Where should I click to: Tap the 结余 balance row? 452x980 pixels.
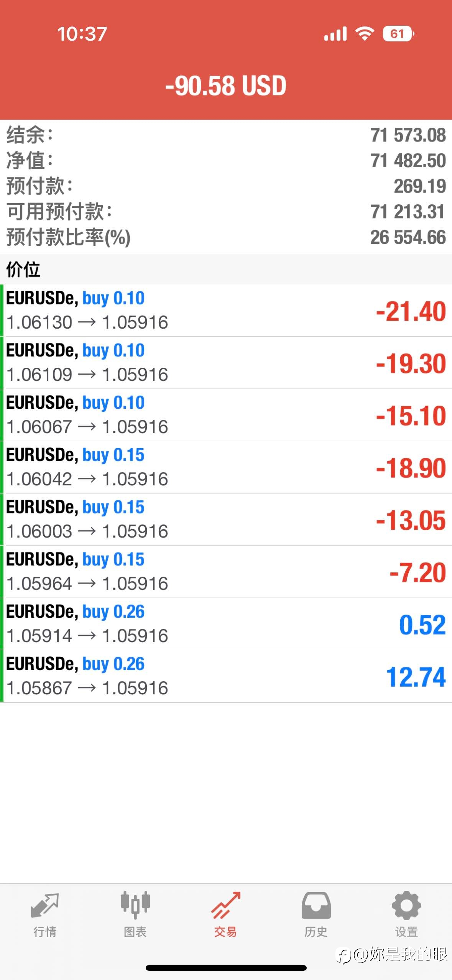226,135
